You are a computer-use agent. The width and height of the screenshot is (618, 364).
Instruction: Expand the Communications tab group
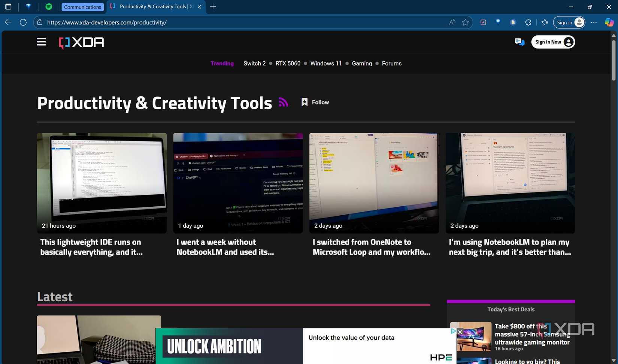point(82,7)
